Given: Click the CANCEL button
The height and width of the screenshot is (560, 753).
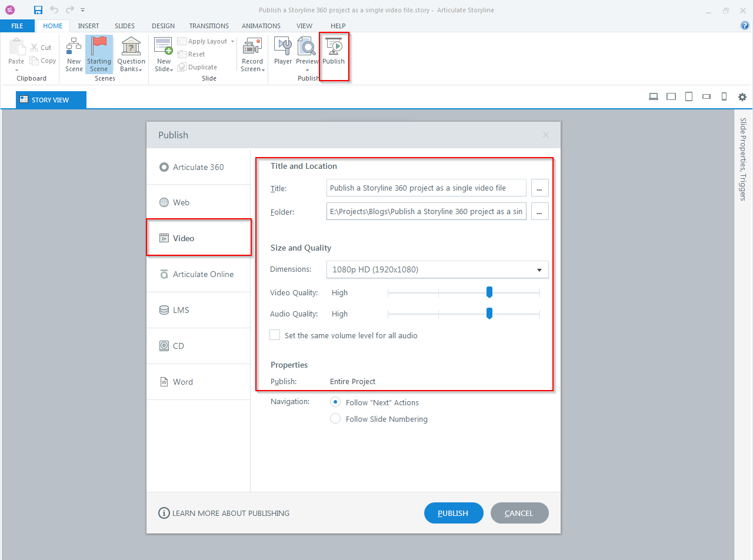Looking at the screenshot, I should 519,513.
